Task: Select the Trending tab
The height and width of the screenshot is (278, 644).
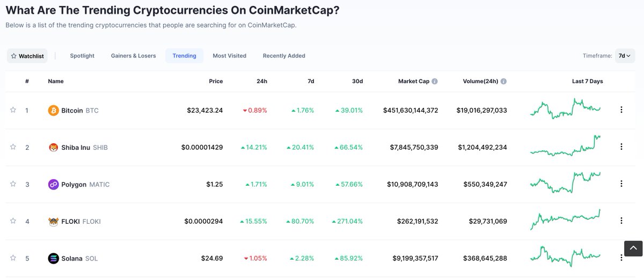Action: pos(184,56)
